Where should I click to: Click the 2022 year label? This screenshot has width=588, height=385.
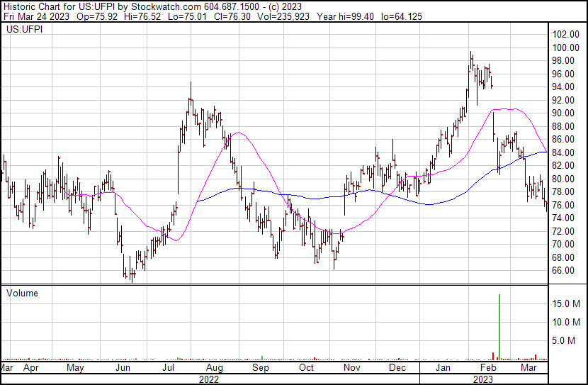(208, 379)
